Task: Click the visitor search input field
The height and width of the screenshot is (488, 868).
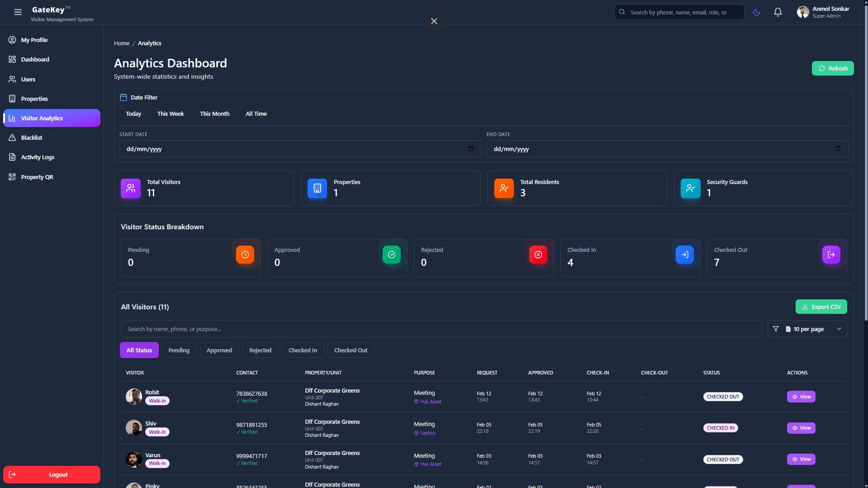Action: [441, 329]
